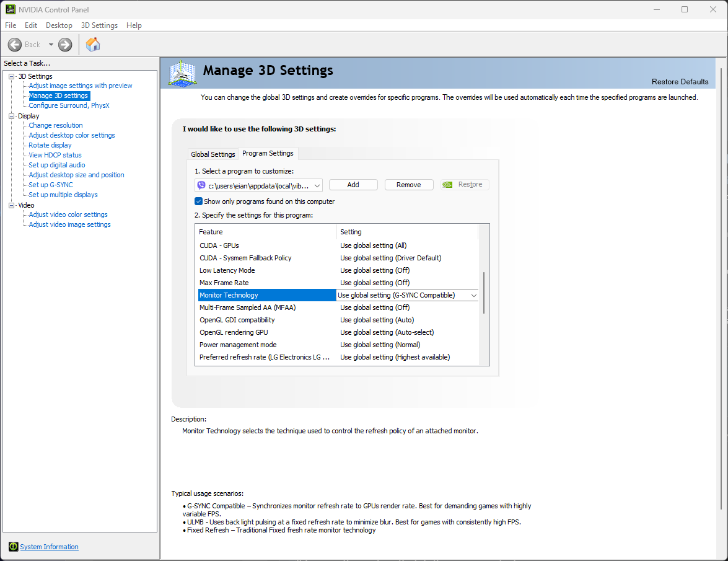The width and height of the screenshot is (728, 561).
Task: Open Adjust desktop size and position
Action: [x=77, y=175]
